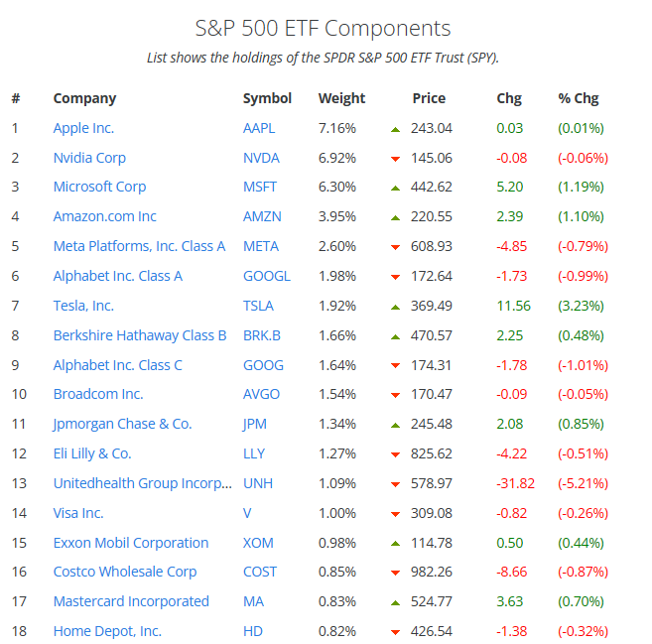Viewport: 652px width, 644px height.
Task: Sort table by Company column header
Action: tap(84, 98)
